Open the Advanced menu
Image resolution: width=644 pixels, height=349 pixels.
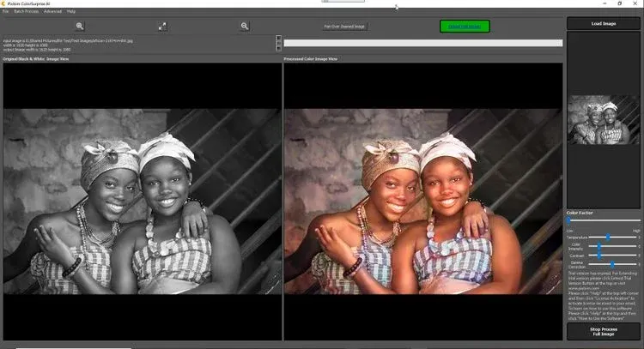click(x=52, y=11)
